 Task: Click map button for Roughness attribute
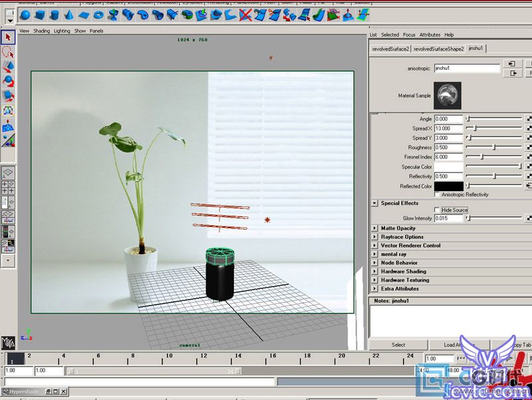click(529, 147)
